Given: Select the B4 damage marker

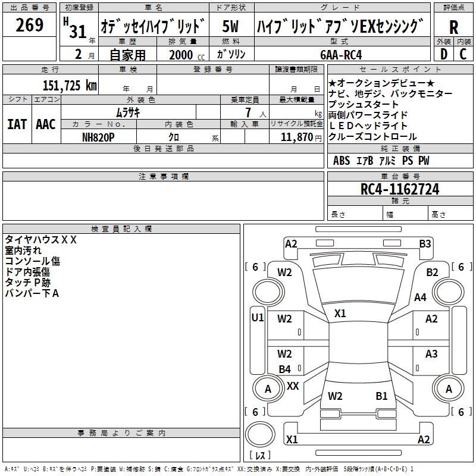Looking at the screenshot, I should (285, 369).
